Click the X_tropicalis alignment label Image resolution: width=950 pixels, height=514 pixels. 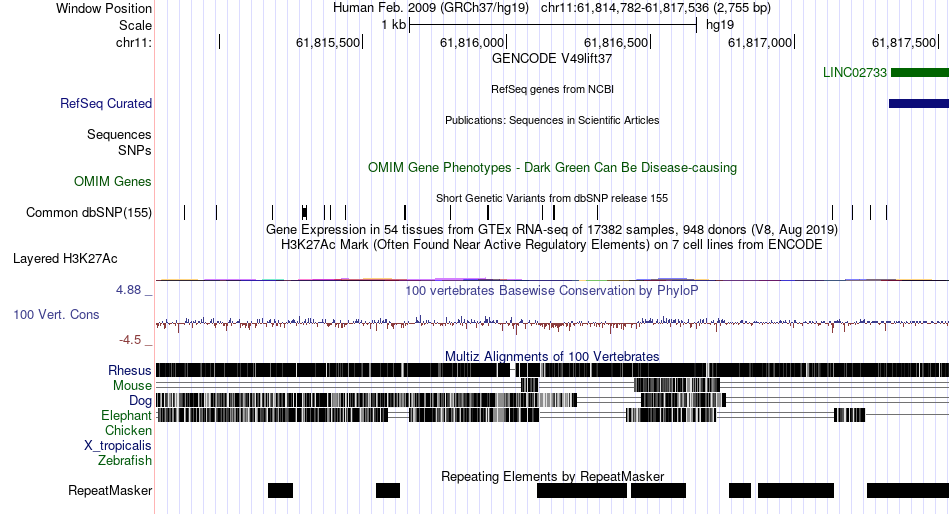(118, 446)
